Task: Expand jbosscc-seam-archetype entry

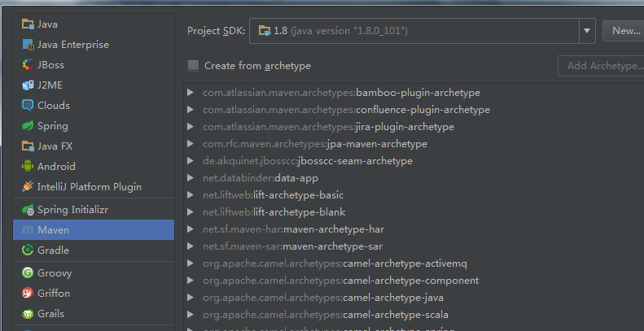Action: (x=191, y=161)
